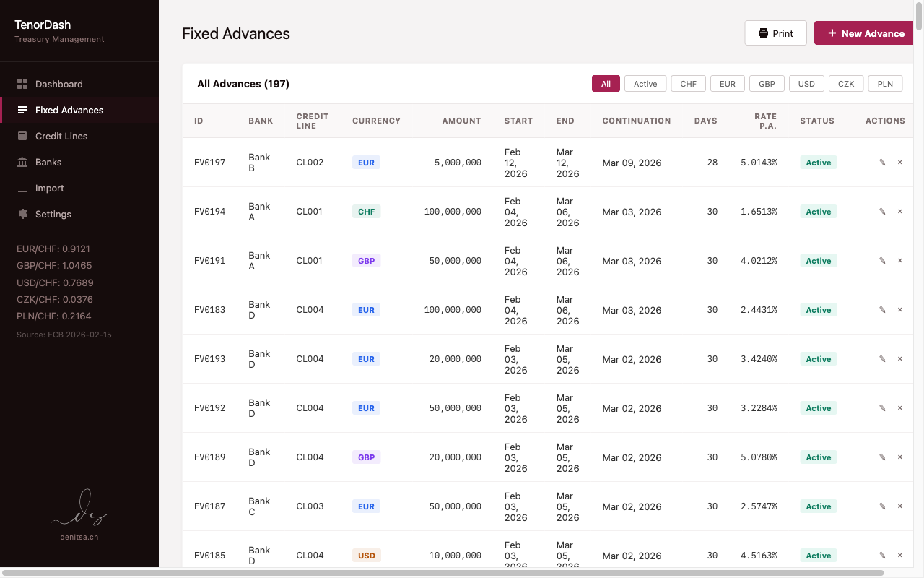Cancel advance FV0194 with the x icon
924x578 pixels.
[899, 211]
